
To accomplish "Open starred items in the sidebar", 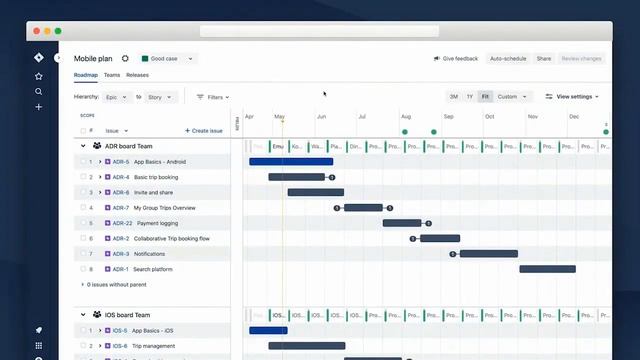I will pos(39,76).
